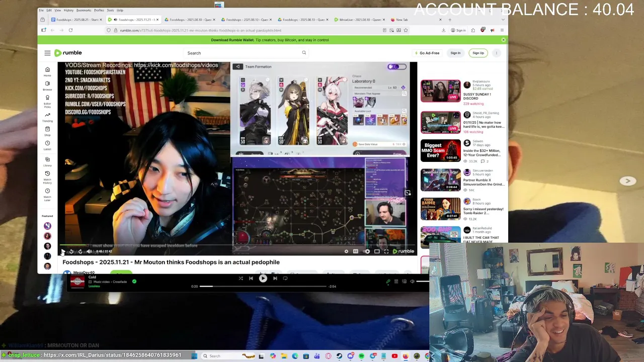Open the Tools menu in Firefox
The image size is (644, 362).
pyautogui.click(x=110, y=10)
